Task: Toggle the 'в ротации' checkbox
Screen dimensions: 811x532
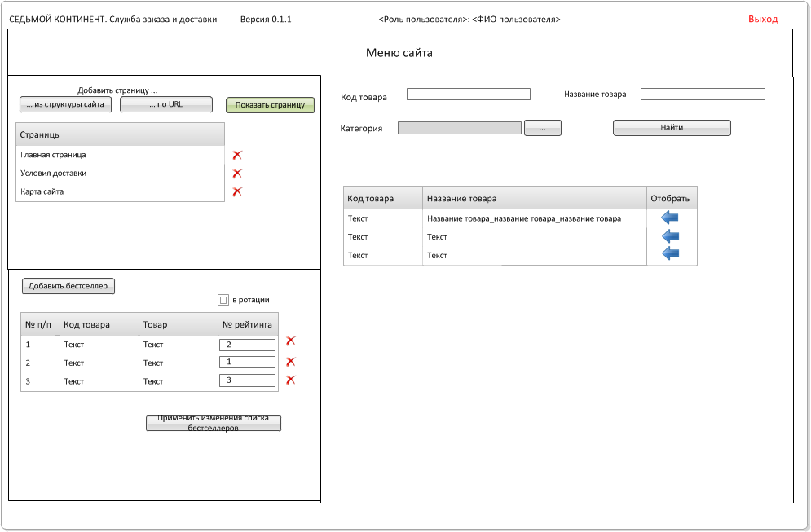Action: tap(223, 300)
